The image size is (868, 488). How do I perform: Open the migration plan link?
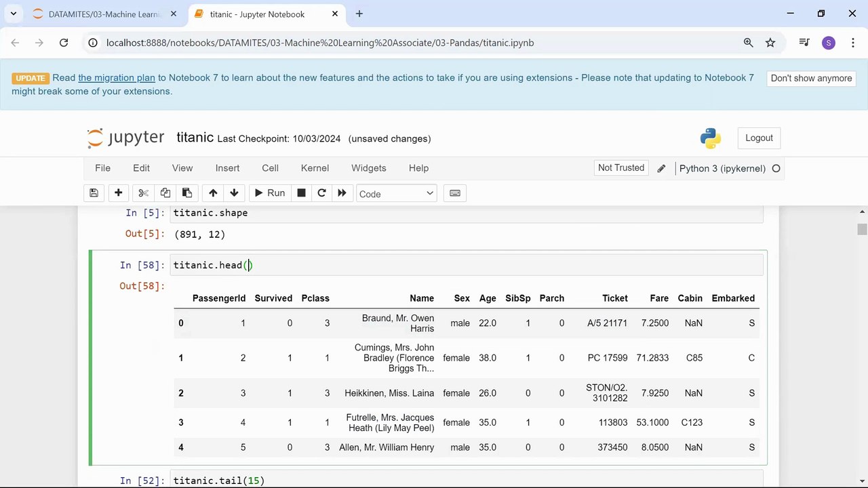117,78
